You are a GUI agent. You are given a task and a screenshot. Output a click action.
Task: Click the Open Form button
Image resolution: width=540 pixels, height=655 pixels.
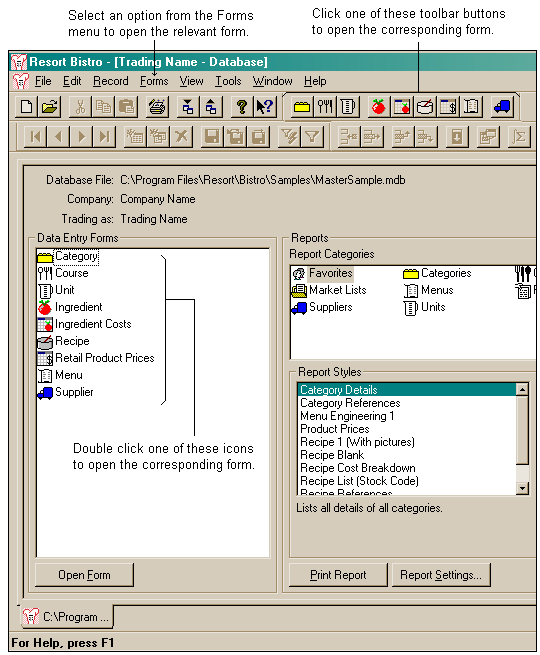pyautogui.click(x=84, y=575)
